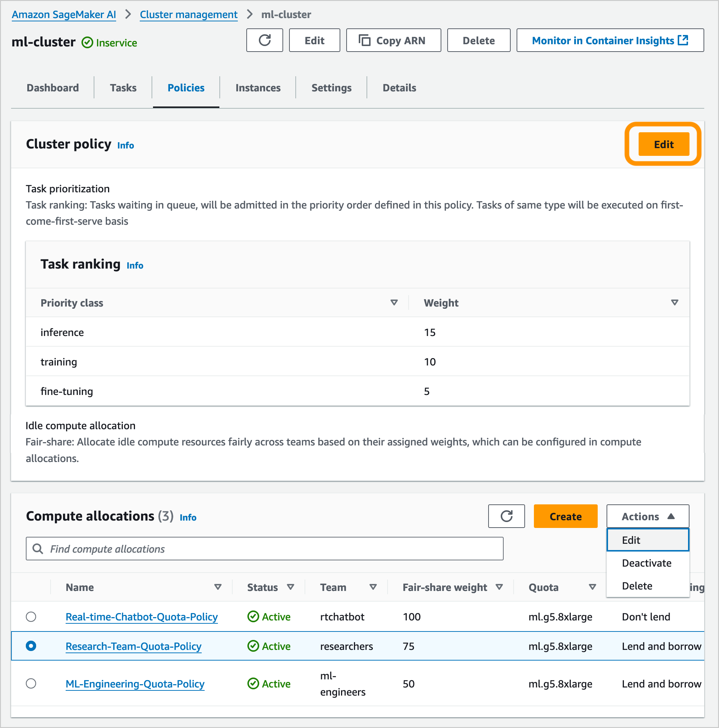This screenshot has height=728, width=719.
Task: Click the cluster refresh icon button
Action: 264,40
